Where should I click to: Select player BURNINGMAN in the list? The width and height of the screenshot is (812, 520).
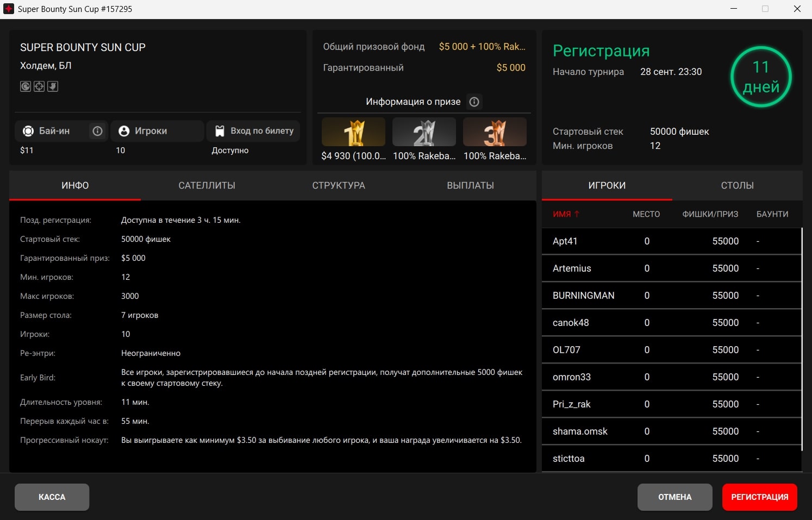click(x=584, y=296)
